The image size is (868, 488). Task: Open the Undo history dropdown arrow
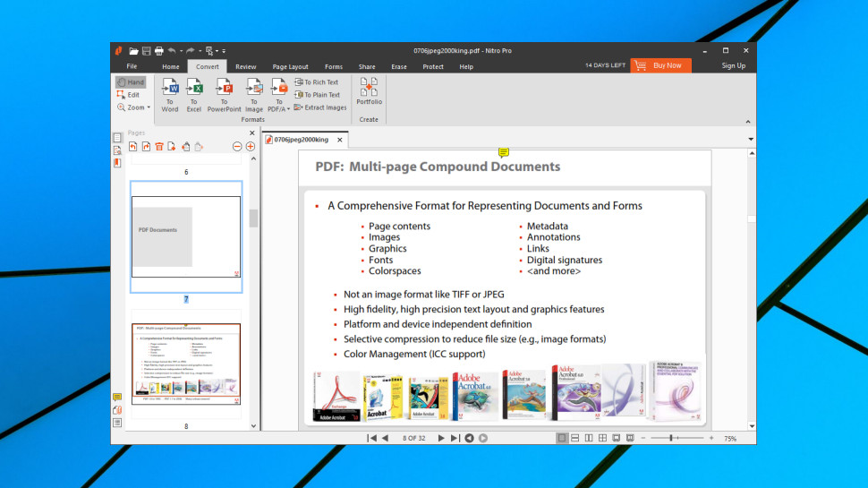pyautogui.click(x=181, y=51)
